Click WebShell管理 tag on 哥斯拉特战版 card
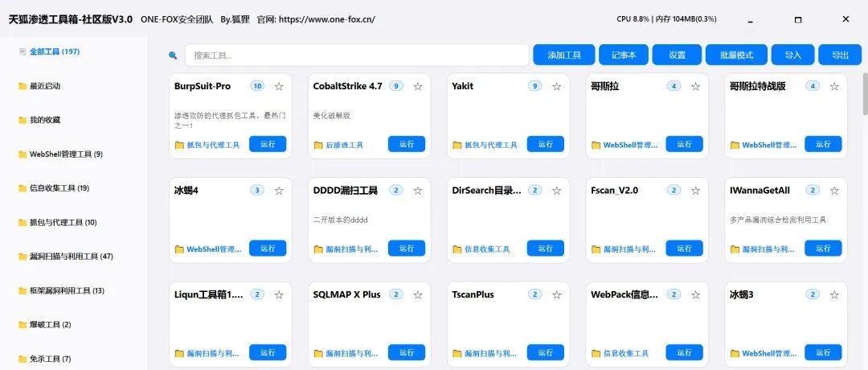 (769, 145)
